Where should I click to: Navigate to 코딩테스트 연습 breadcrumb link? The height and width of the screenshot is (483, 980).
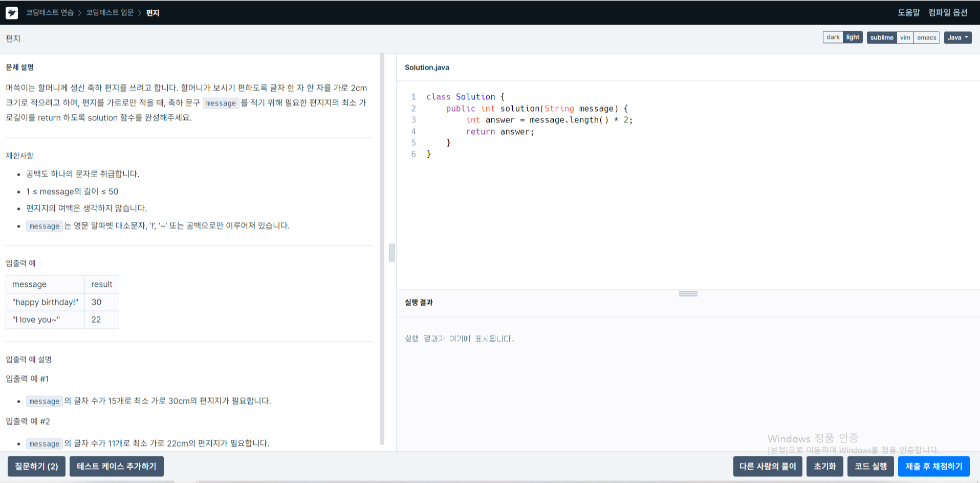(50, 12)
